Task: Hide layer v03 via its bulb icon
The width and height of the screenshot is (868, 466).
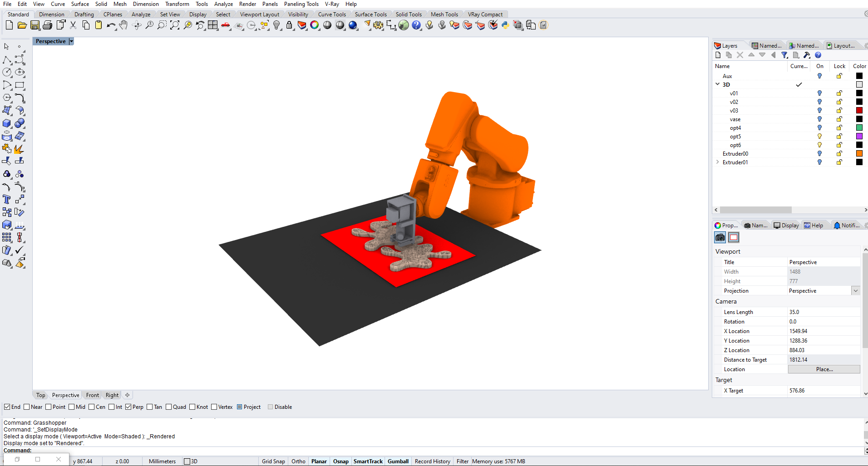Action: (x=819, y=111)
